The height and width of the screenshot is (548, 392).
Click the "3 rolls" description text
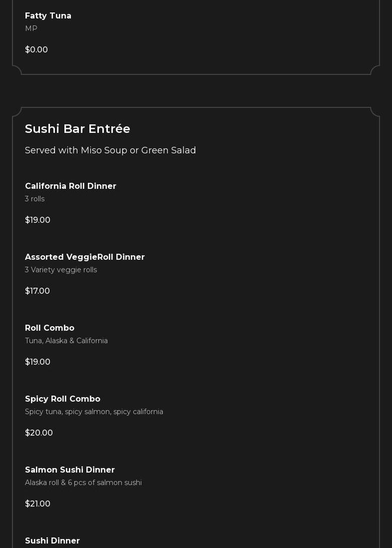[34, 199]
